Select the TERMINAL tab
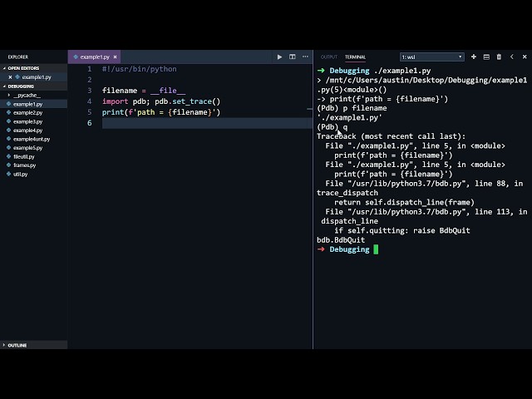The height and width of the screenshot is (399, 532). 355,57
